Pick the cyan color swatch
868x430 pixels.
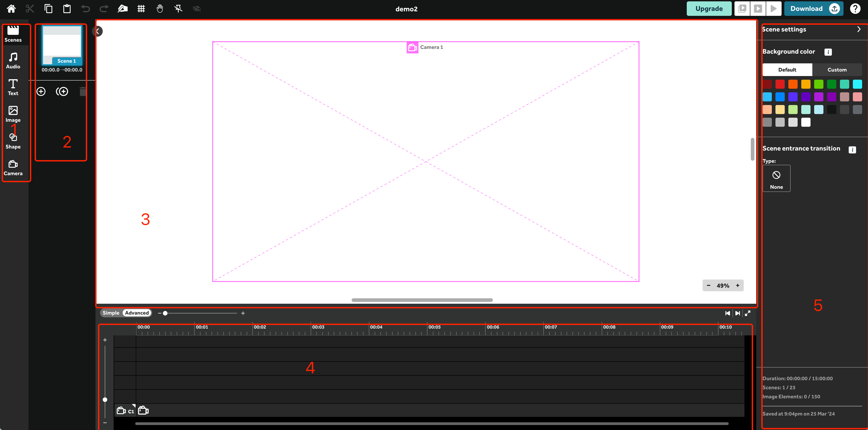[857, 84]
